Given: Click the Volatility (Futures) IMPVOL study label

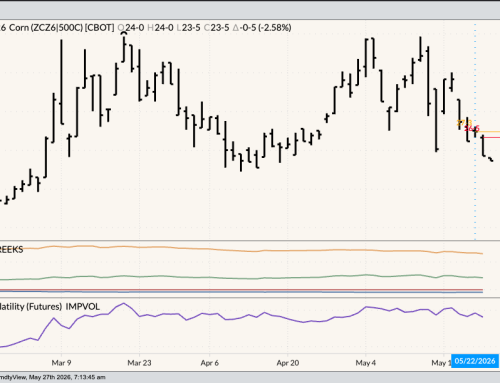Looking at the screenshot, I should pyautogui.click(x=49, y=307).
